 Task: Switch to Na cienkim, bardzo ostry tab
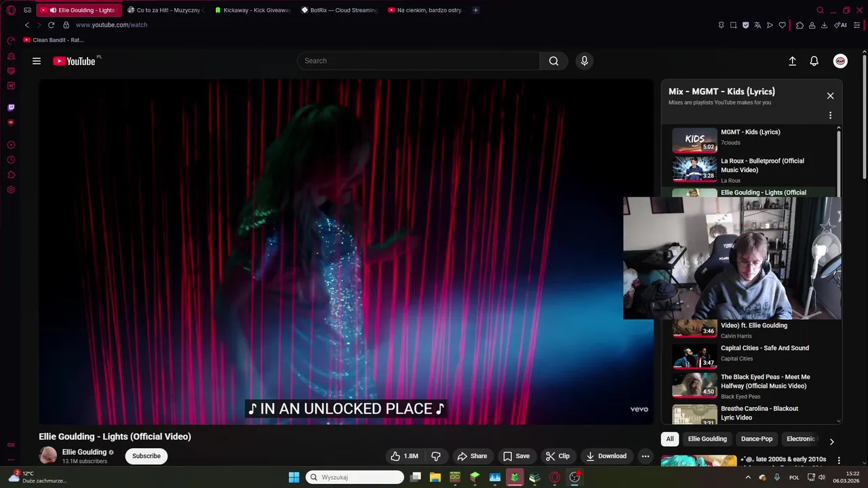coord(426,10)
